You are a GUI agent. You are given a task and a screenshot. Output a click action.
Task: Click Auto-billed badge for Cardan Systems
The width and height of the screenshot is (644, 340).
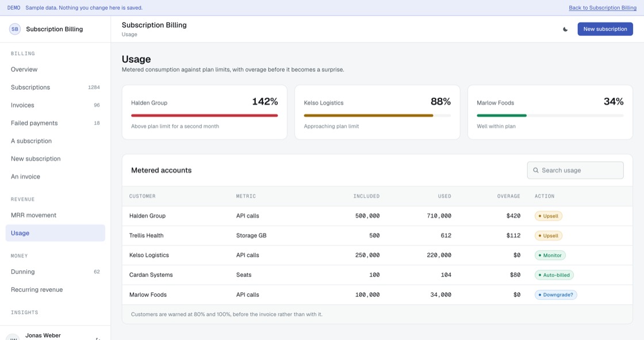[554, 275]
